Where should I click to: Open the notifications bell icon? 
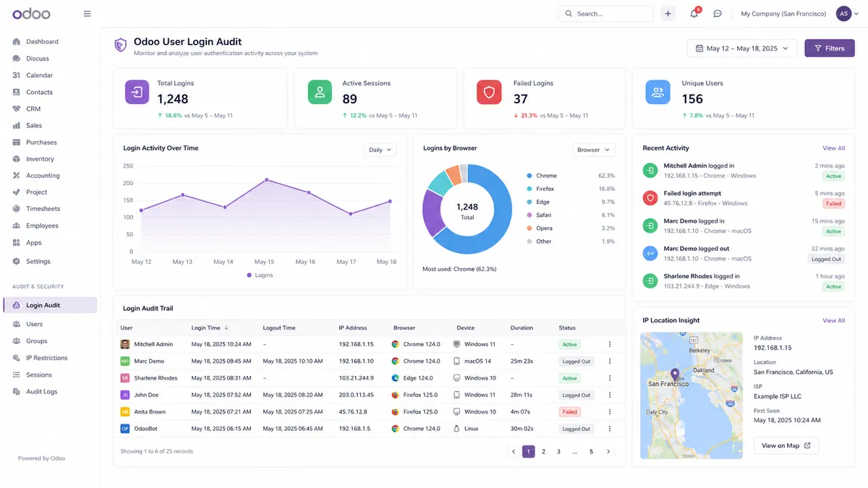pyautogui.click(x=694, y=14)
